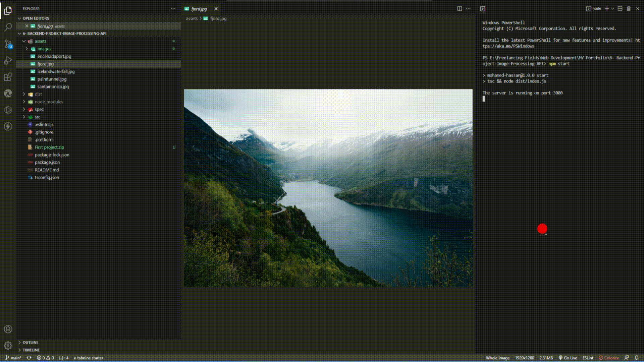Synchronize changes via status bar icon
This screenshot has height=362, width=644.
[29, 358]
